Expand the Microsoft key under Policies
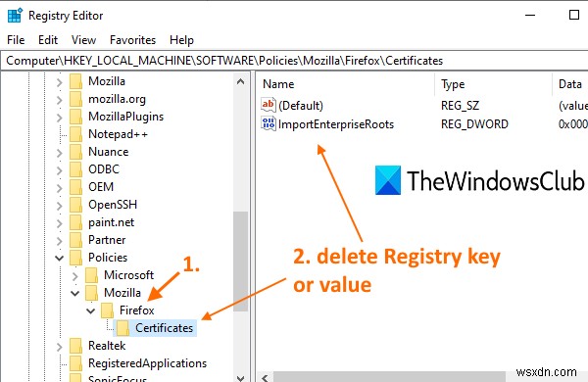This screenshot has width=588, height=382. [75, 276]
